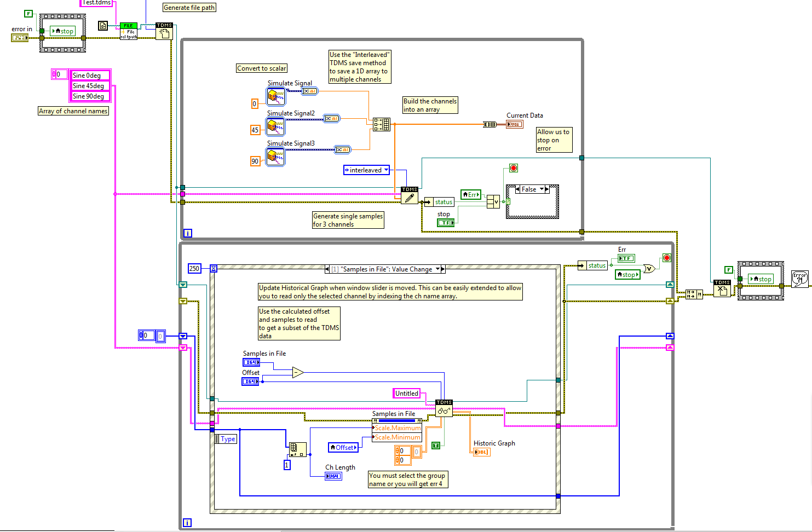
Task: Select the TDMS Write node with pencil
Action: [410, 195]
